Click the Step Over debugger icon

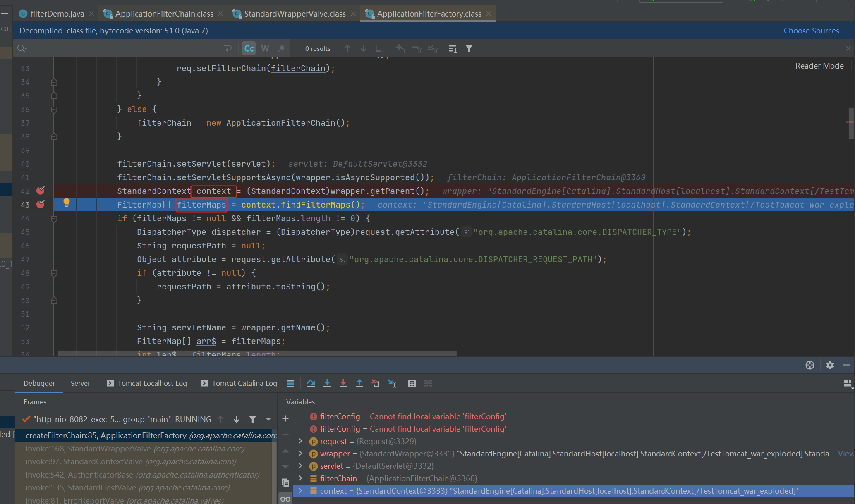point(311,383)
